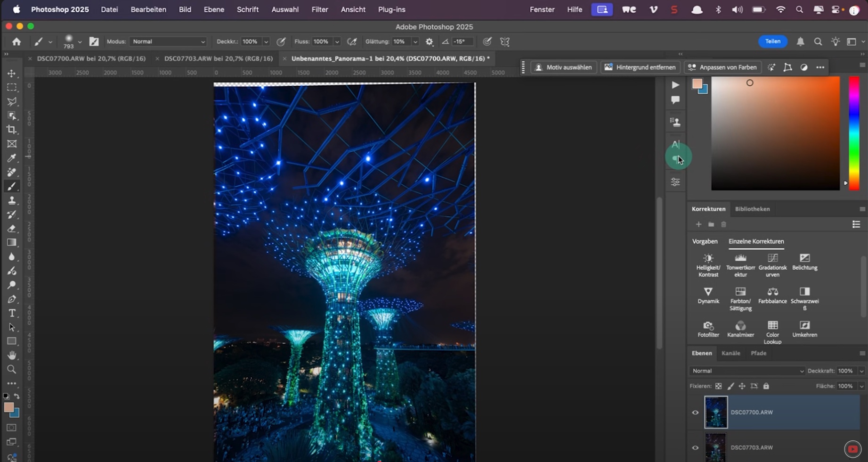Select the Frame tool
Image resolution: width=868 pixels, height=462 pixels.
coord(12,144)
